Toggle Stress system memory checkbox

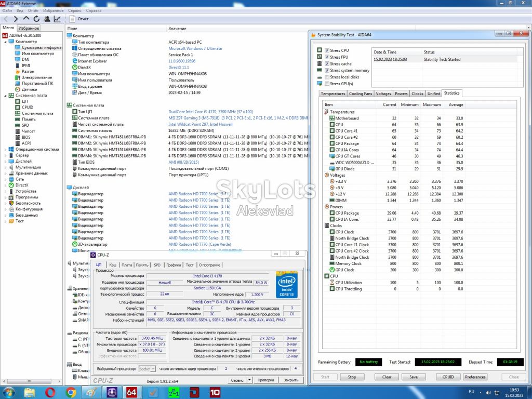[x=327, y=70]
